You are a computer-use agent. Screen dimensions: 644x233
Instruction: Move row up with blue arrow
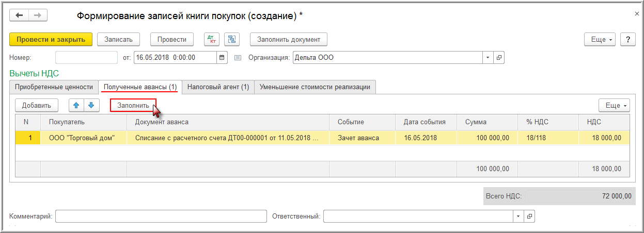(76, 106)
